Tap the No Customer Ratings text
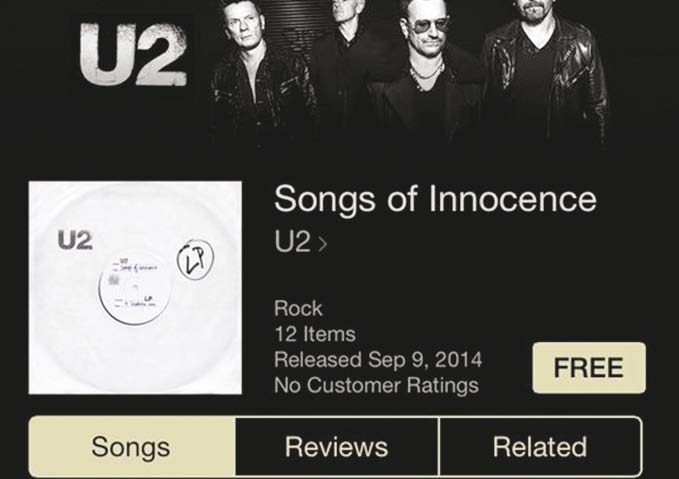This screenshot has width=679, height=479. [x=376, y=385]
